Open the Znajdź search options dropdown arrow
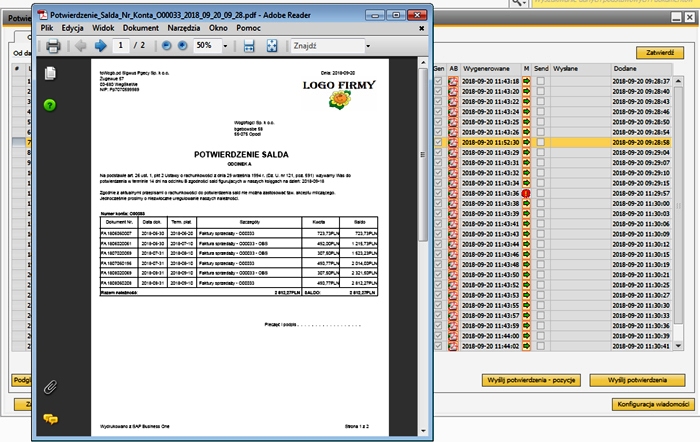The height and width of the screenshot is (442, 700). coord(368,46)
